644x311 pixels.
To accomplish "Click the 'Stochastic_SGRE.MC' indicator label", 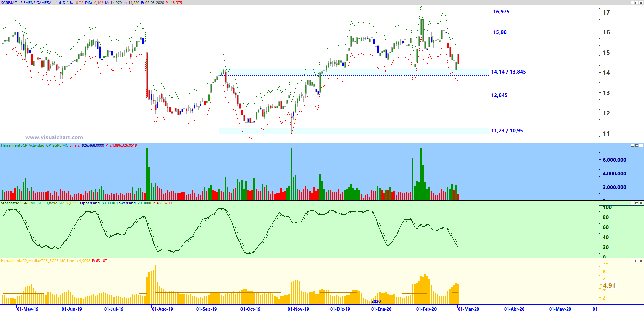I will click(19, 203).
